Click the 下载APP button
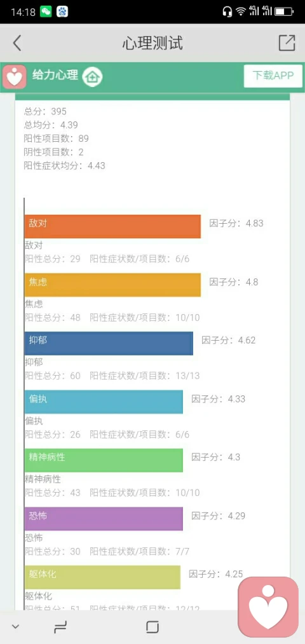The width and height of the screenshot is (305, 644). (273, 76)
